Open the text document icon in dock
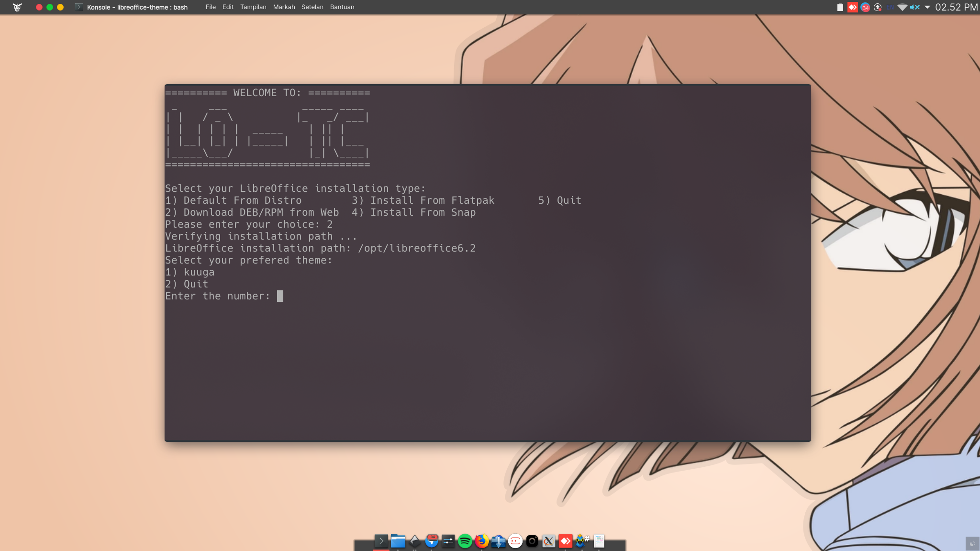 tap(599, 541)
